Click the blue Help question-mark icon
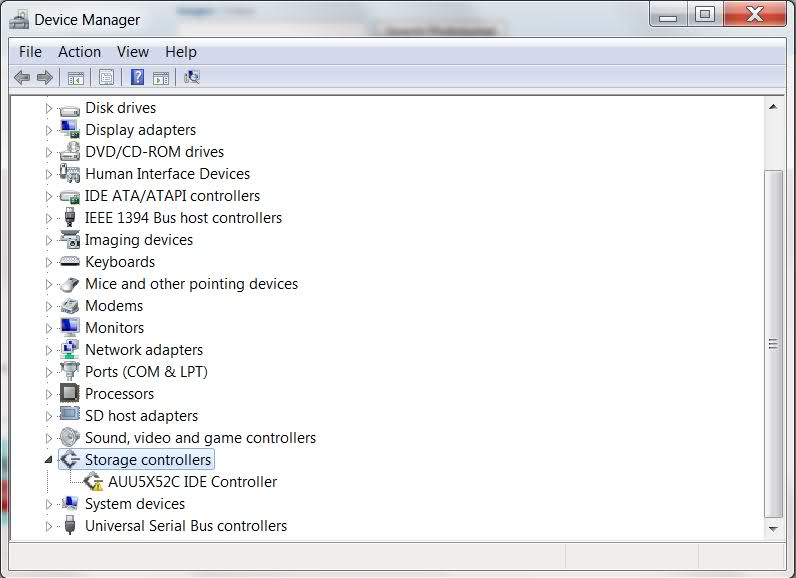 point(137,77)
